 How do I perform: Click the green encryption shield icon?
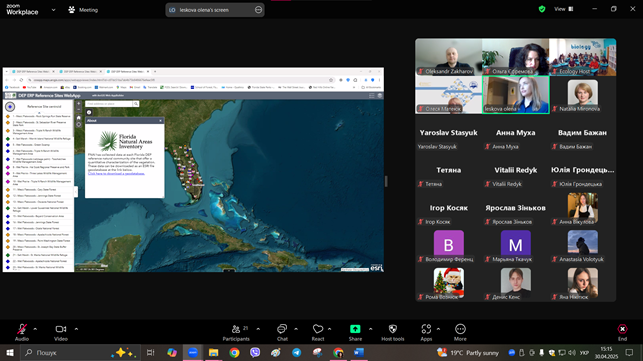(542, 9)
